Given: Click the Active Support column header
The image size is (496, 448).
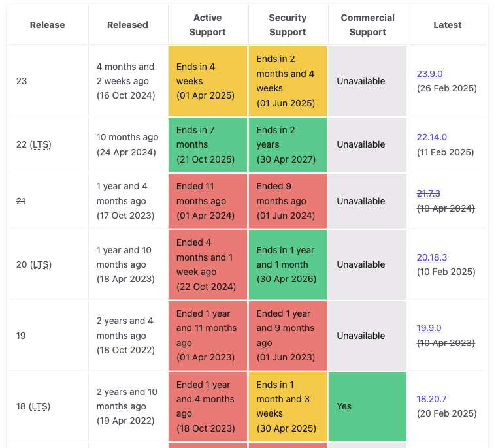Looking at the screenshot, I should (x=208, y=25).
